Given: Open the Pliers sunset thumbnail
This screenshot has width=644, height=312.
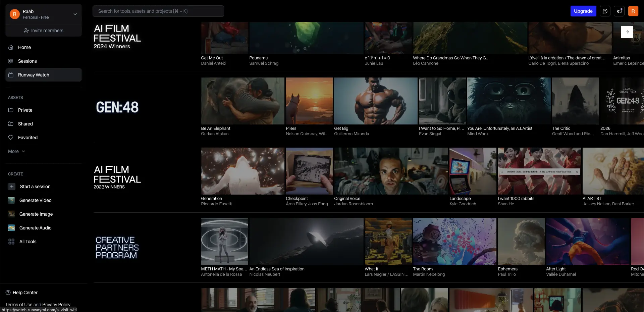Looking at the screenshot, I should point(309,101).
